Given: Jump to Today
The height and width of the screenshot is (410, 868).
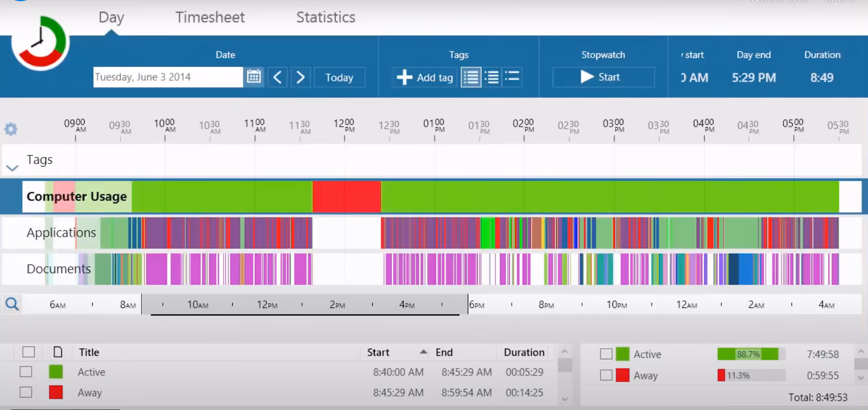Looking at the screenshot, I should (339, 77).
